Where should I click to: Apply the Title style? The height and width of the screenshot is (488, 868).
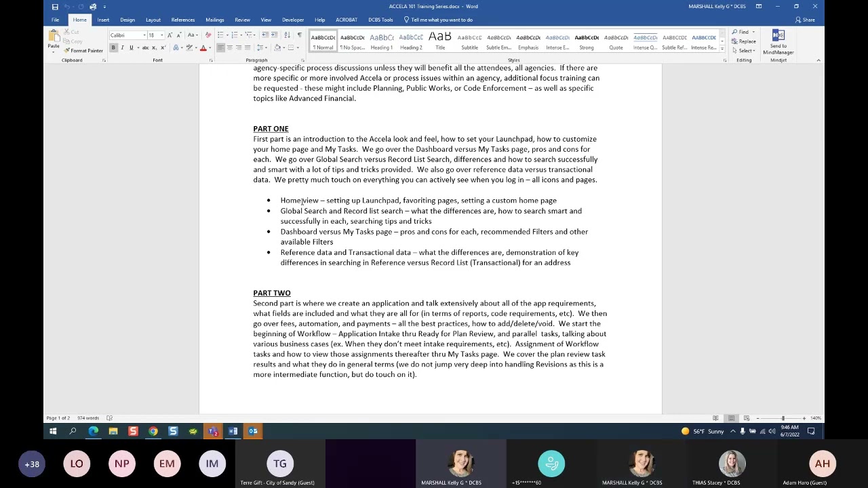(440, 41)
